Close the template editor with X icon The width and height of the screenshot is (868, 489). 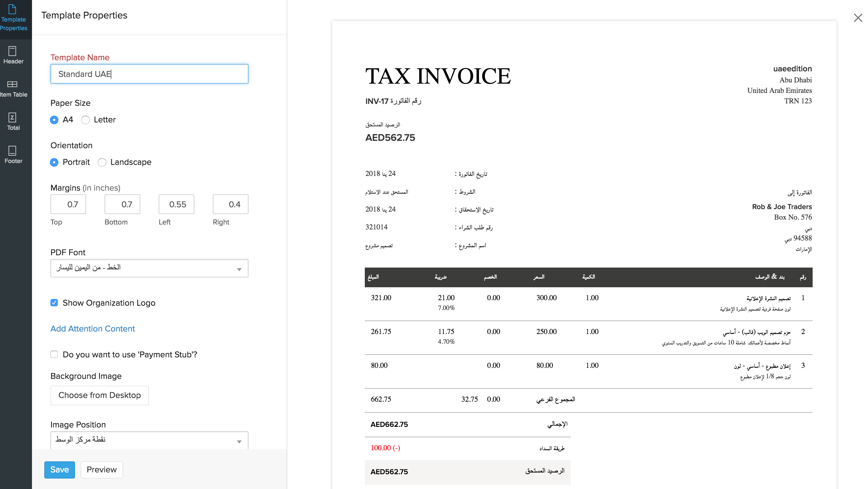pyautogui.click(x=858, y=18)
